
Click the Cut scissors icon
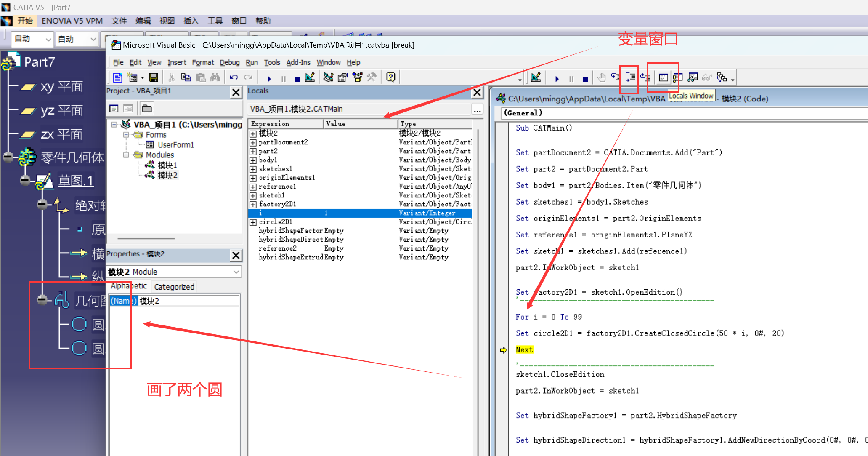tap(171, 77)
